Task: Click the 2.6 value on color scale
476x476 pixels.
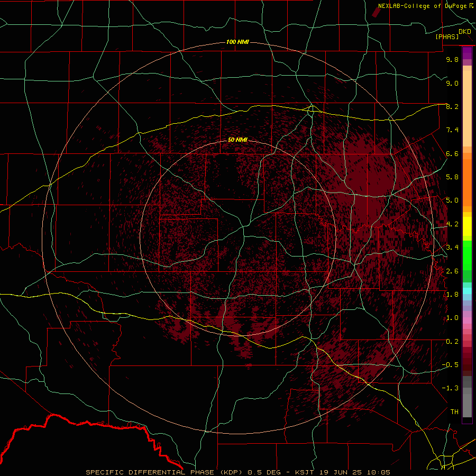Action: click(x=452, y=271)
